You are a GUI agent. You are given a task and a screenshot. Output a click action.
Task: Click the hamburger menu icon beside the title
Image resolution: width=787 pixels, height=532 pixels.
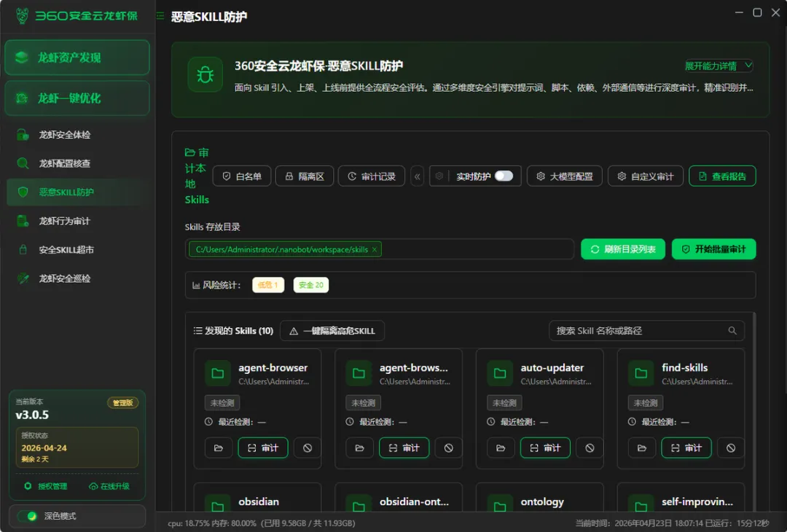pyautogui.click(x=160, y=16)
